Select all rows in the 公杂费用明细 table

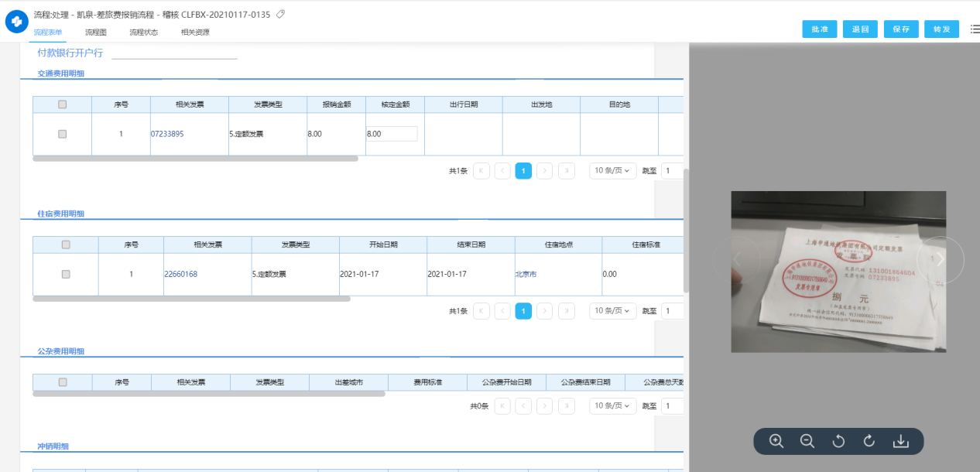(63, 382)
